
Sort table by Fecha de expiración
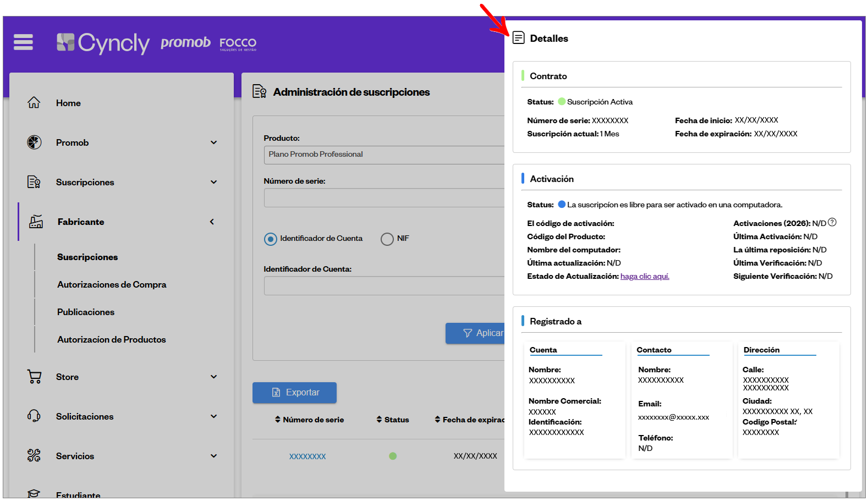[470, 420]
